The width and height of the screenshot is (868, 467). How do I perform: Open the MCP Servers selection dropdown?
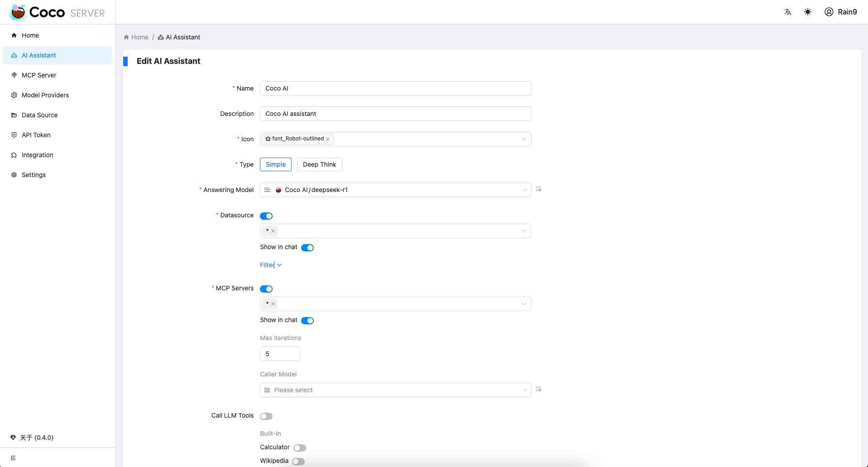(x=395, y=304)
